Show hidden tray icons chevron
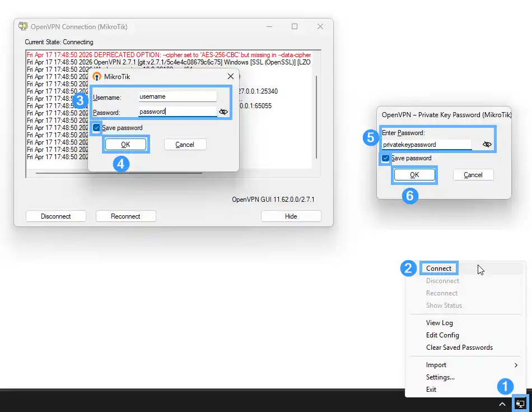Image resolution: width=532 pixels, height=412 pixels. (502, 404)
